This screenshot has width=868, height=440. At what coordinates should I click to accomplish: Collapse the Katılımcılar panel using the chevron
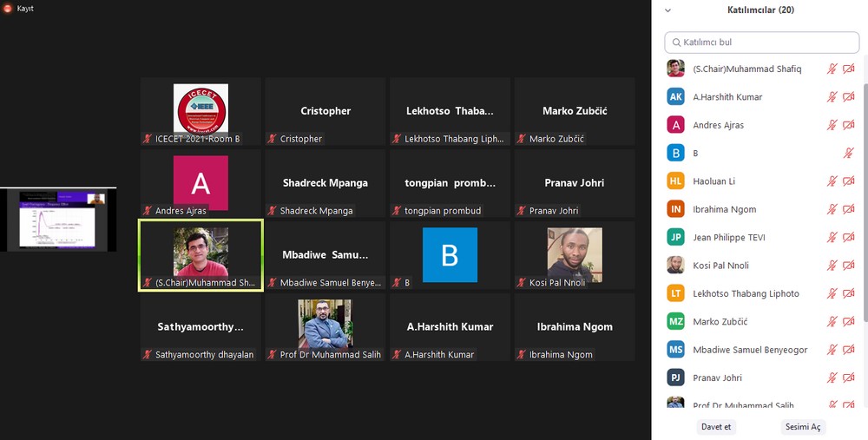(x=667, y=10)
